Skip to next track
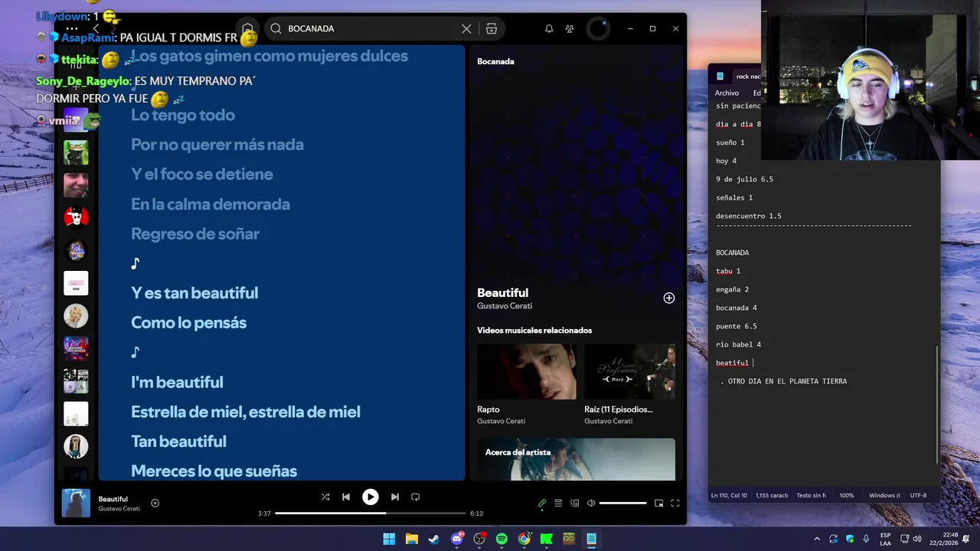This screenshot has height=551, width=980. pos(394,497)
